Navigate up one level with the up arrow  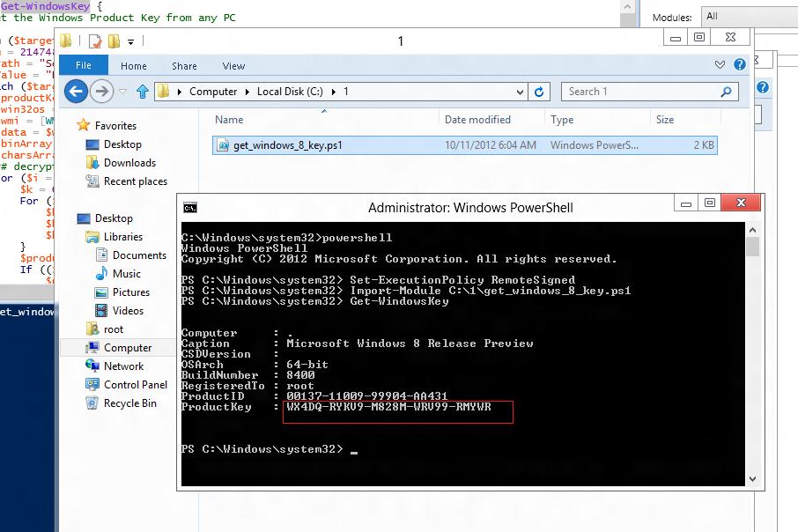coord(143,91)
